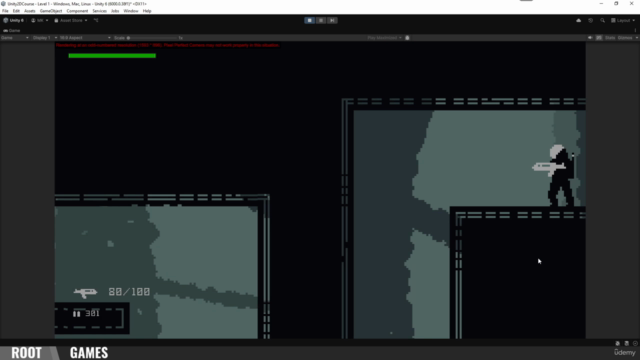Toggle the Game view lock/unfocused icon
Screen dimensions: 640x360
(x=407, y=38)
